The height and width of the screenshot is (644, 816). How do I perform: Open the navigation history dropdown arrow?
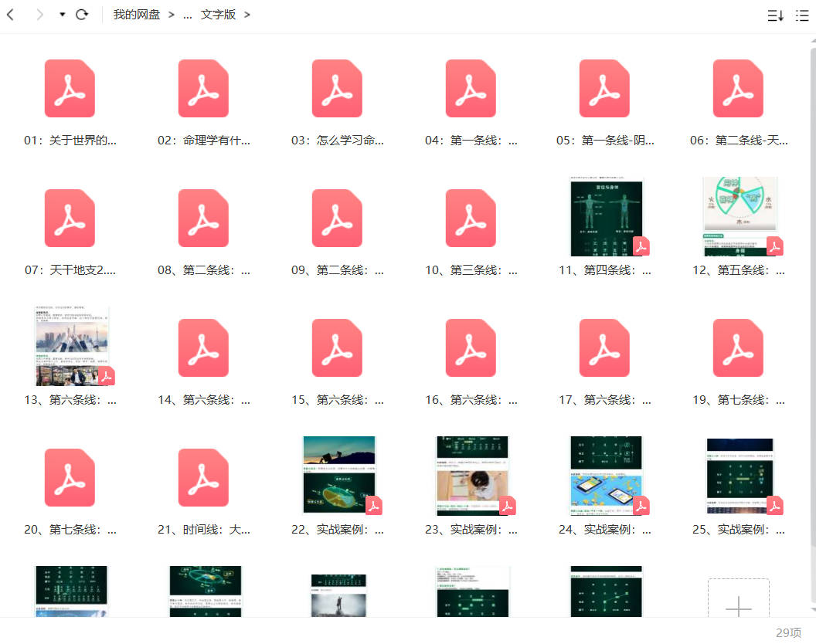62,15
